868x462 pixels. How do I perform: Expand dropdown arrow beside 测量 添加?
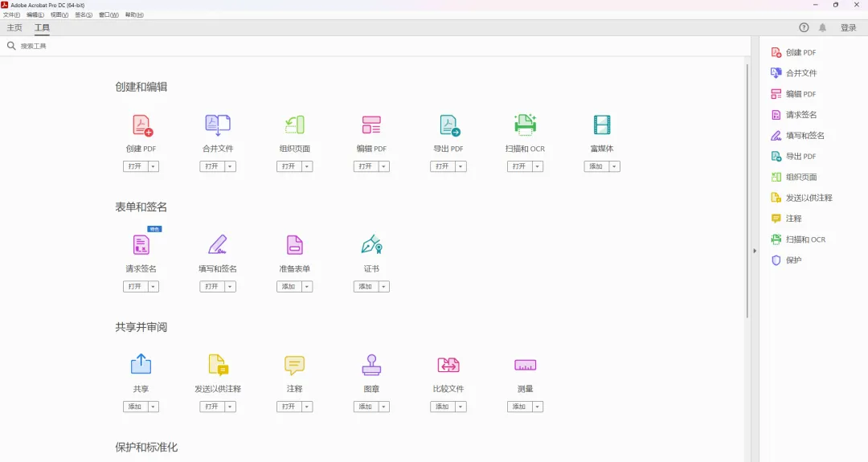click(538, 407)
